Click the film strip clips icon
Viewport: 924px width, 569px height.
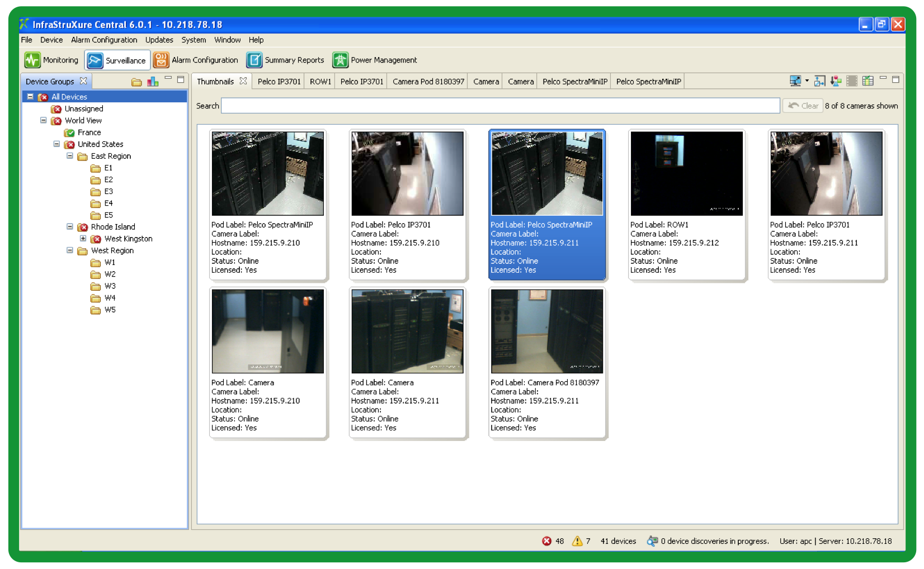pos(852,81)
